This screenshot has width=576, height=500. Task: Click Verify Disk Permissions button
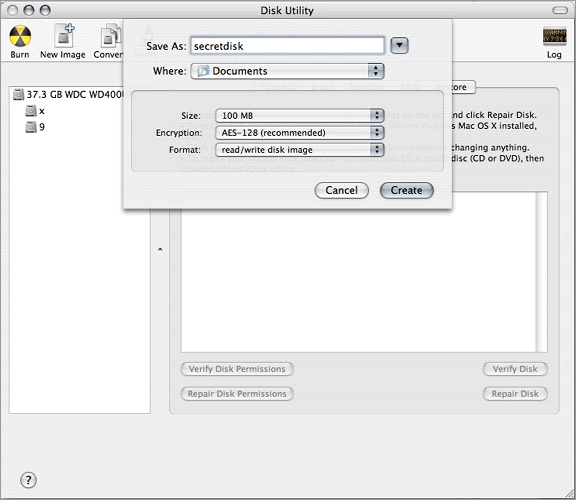point(237,369)
